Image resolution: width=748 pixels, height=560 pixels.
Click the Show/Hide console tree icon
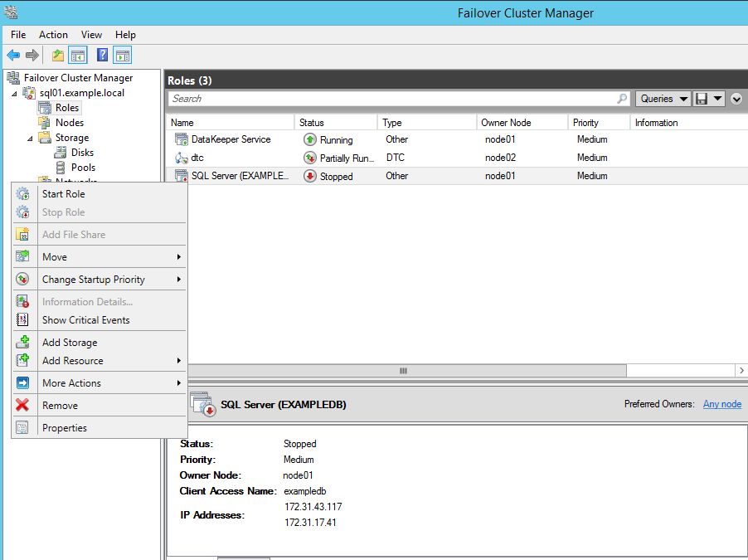76,56
